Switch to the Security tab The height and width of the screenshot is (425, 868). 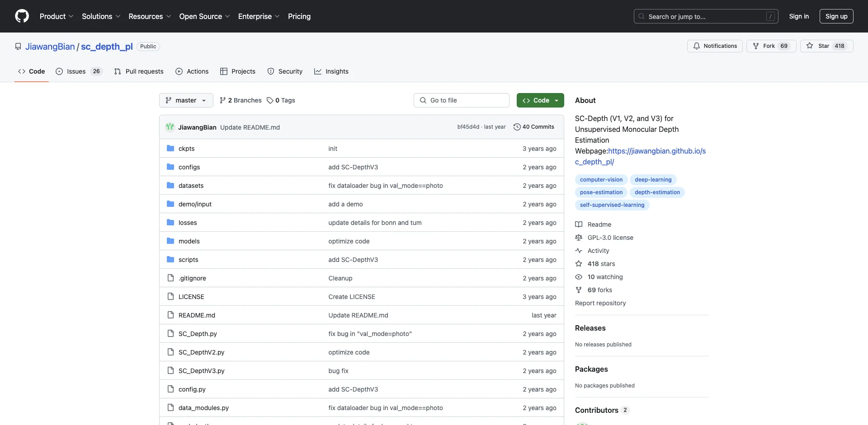click(x=285, y=71)
